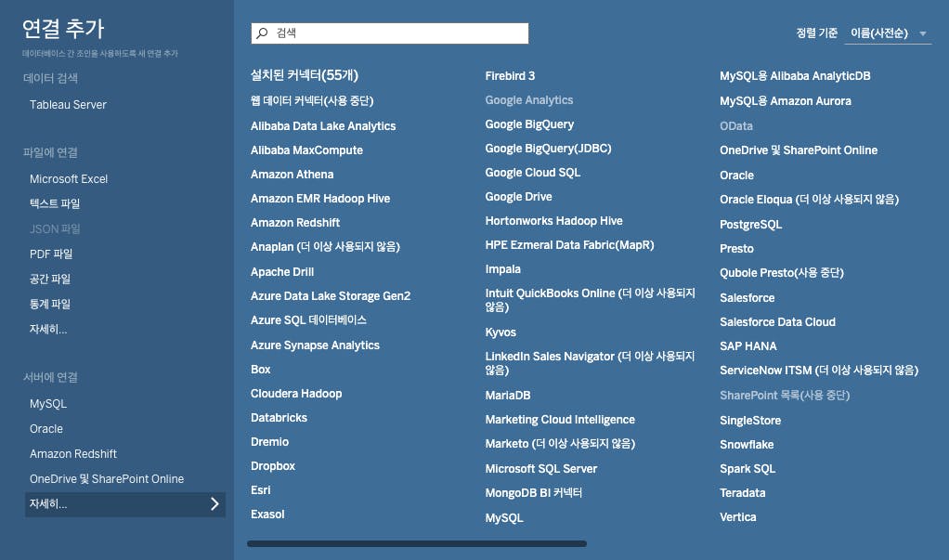Select 통계 파일 connection
Viewport: 949px width, 560px height.
49,304
